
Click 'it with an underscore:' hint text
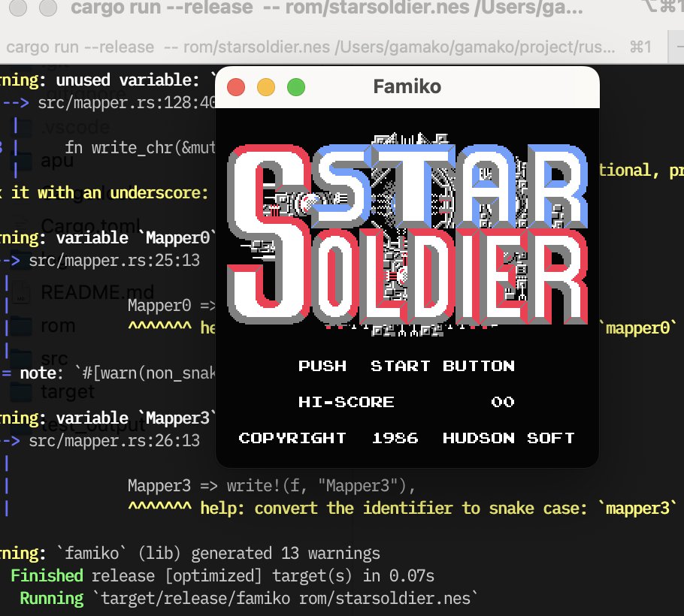[x=110, y=193]
